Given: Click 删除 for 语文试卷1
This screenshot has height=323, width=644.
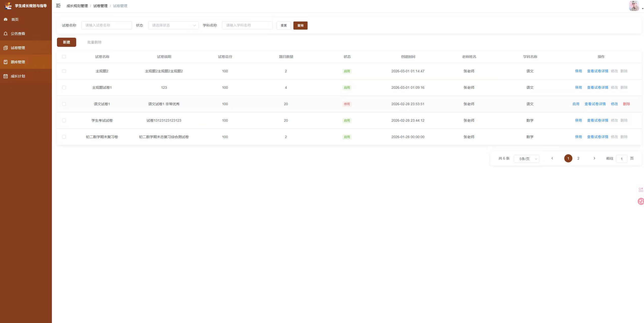Looking at the screenshot, I should (x=626, y=104).
